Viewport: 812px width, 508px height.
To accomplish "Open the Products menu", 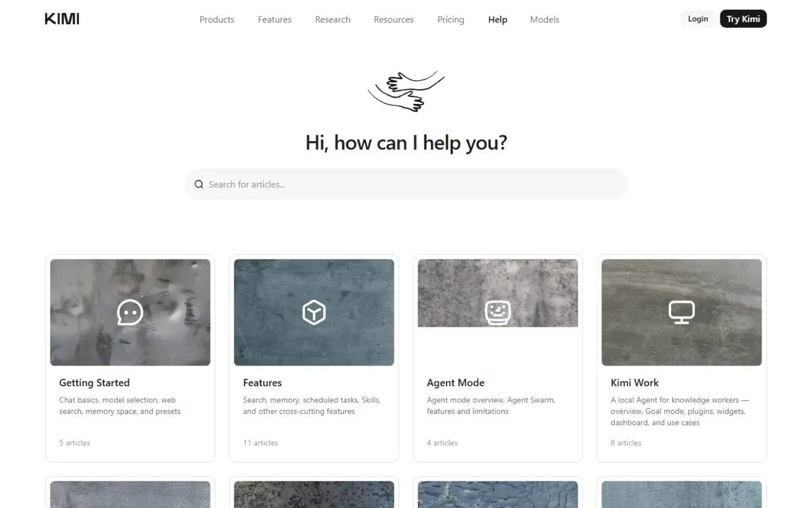I will point(217,19).
